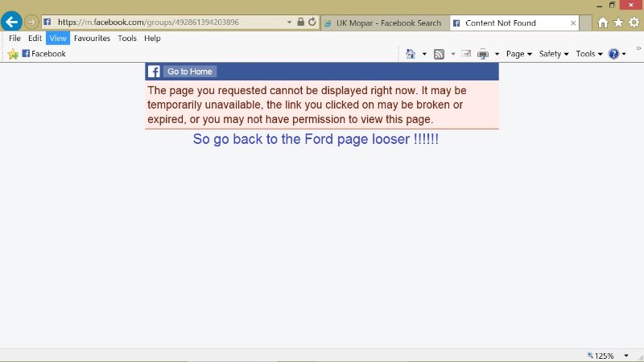Expand the Page dropdown in command bar
The height and width of the screenshot is (362, 644).
pos(518,54)
